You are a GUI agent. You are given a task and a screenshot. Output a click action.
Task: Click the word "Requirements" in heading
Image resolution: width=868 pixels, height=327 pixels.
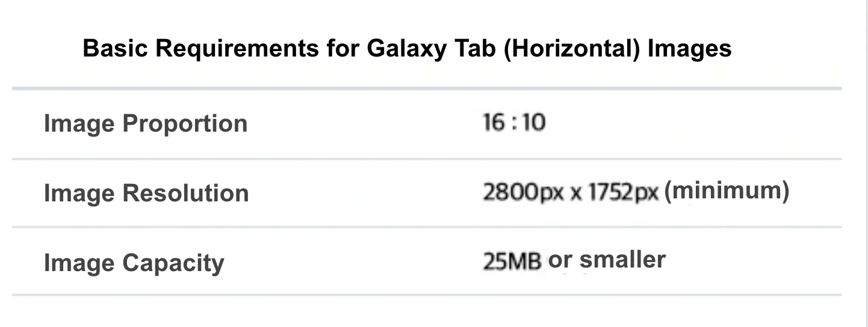[237, 48]
